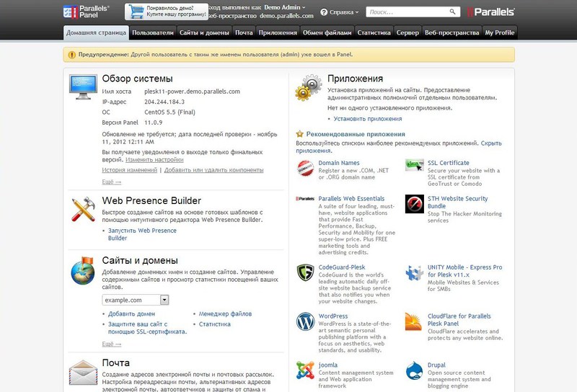Click the warning exclamation icon
The height and width of the screenshot is (392, 577).
coord(71,55)
